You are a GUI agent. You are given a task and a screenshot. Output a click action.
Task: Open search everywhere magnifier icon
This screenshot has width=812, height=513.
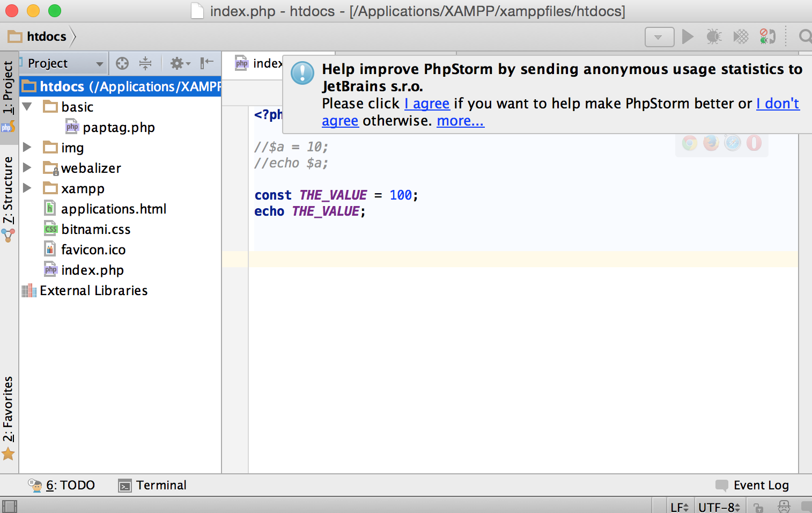coord(805,36)
